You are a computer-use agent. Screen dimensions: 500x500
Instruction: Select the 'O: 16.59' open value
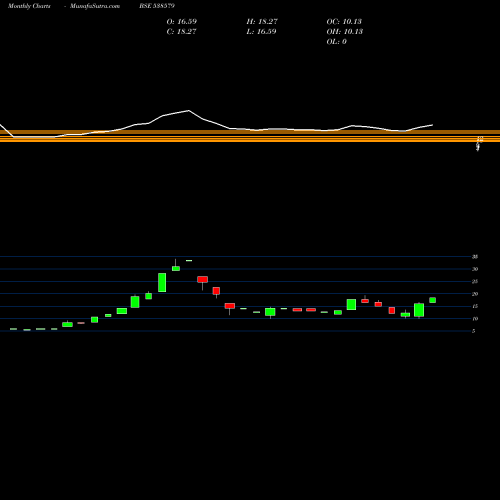pos(182,21)
